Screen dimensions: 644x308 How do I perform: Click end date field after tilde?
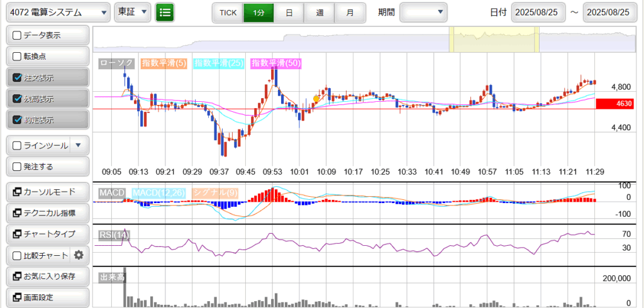click(609, 13)
